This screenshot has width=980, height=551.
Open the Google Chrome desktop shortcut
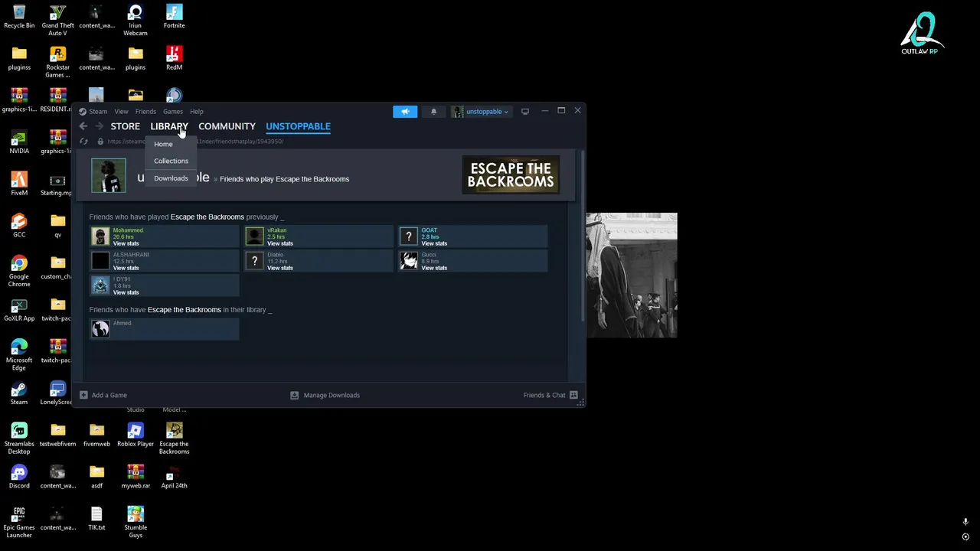point(19,272)
